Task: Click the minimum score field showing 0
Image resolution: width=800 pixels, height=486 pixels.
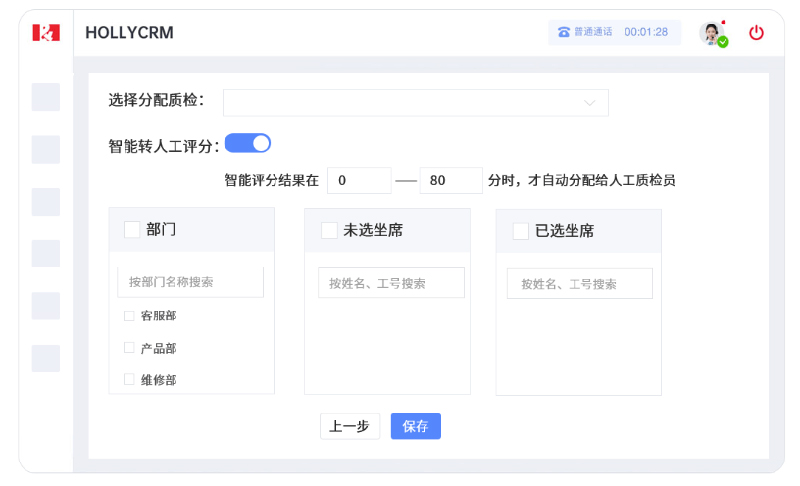Action: coord(359,181)
